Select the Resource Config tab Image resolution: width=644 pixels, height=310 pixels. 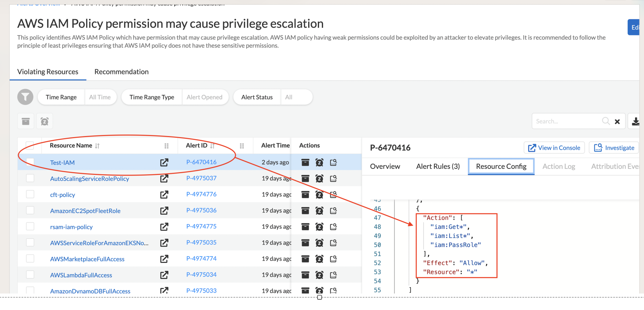coord(501,166)
